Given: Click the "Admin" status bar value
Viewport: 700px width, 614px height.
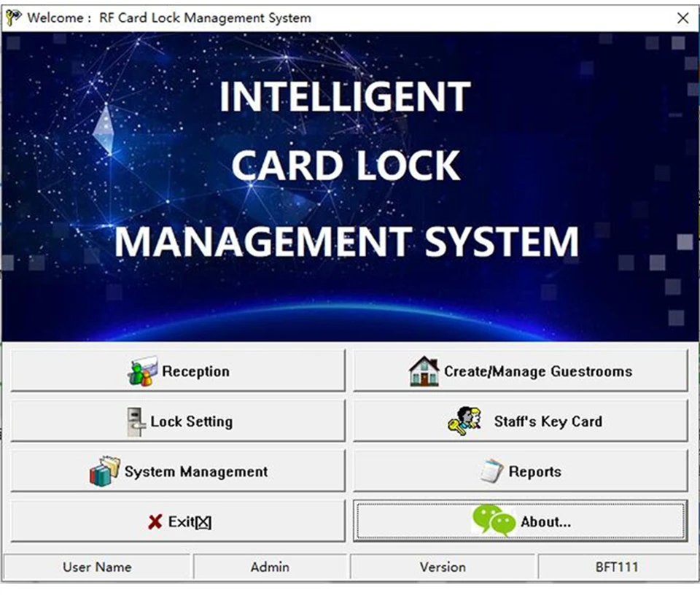Looking at the screenshot, I should click(270, 567).
